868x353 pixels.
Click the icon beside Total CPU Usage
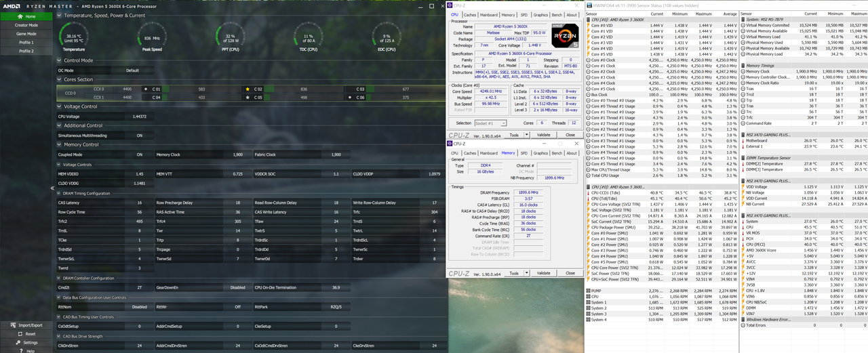coord(588,175)
